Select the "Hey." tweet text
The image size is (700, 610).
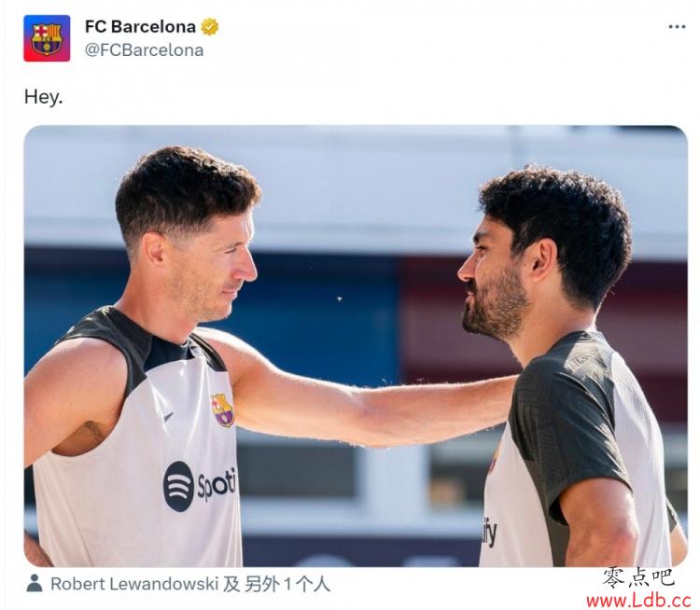pos(43,97)
